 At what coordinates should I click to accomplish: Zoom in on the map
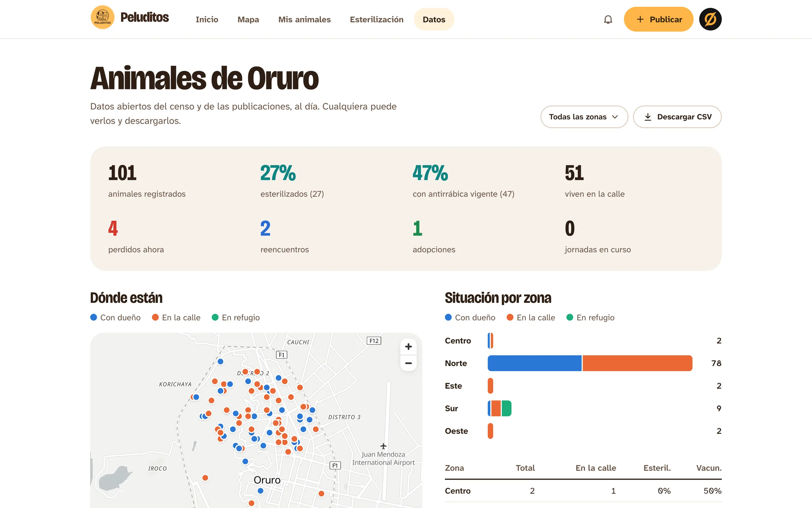(x=408, y=346)
